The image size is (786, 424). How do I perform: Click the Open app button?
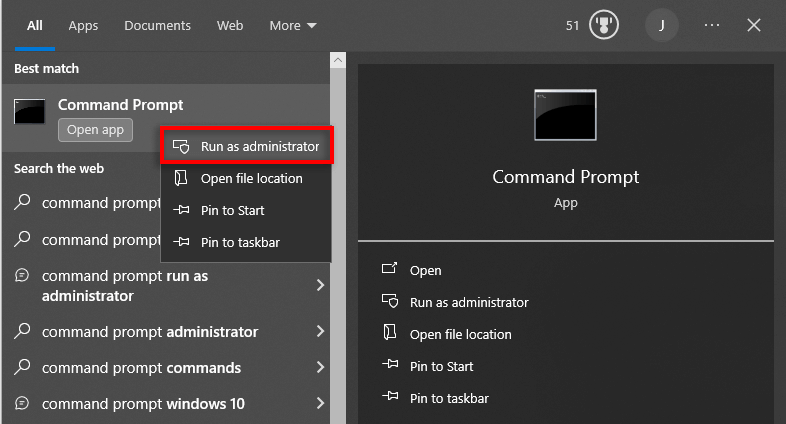point(96,130)
